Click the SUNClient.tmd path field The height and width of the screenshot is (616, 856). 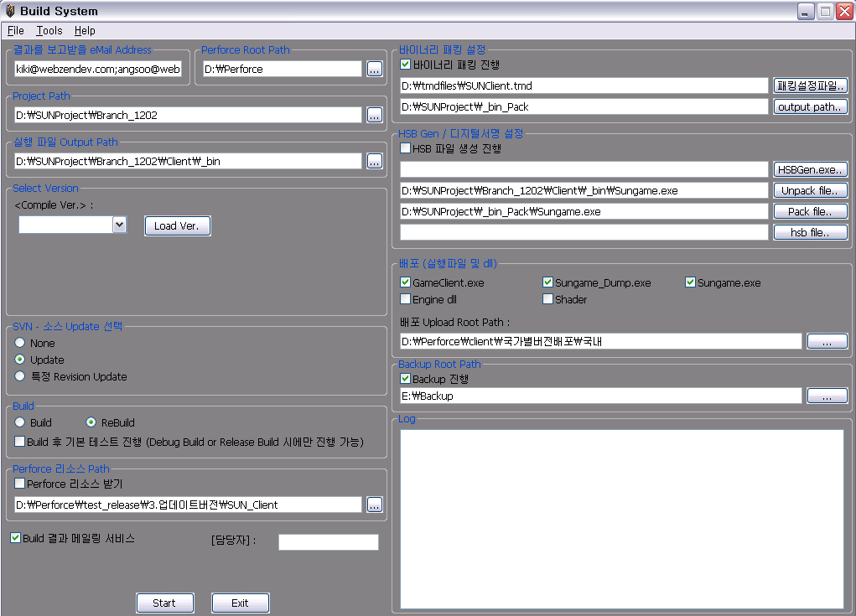click(584, 85)
